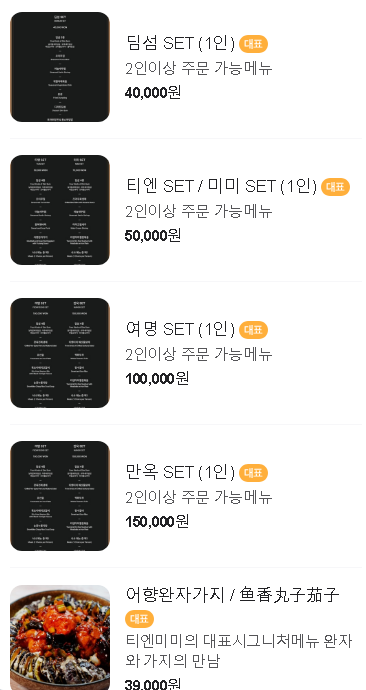Screen dimensions: 366x690
Task: Click the 40,000원 price
Action: tap(153, 93)
